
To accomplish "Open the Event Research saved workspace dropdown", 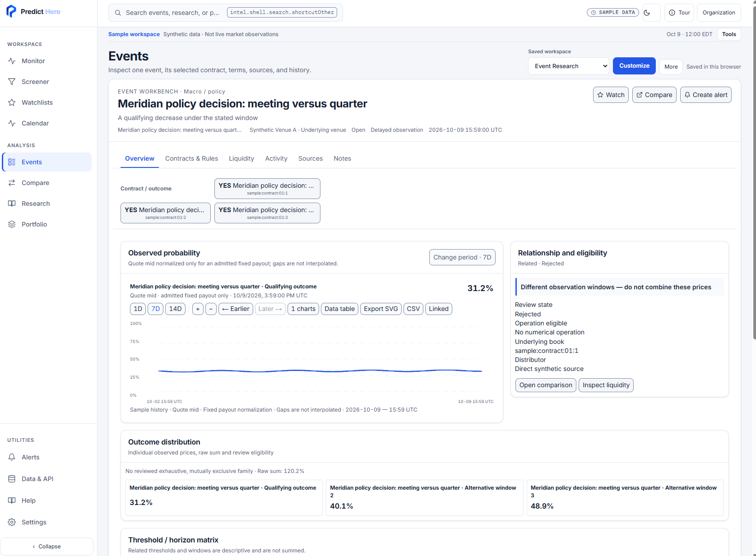I will [568, 66].
